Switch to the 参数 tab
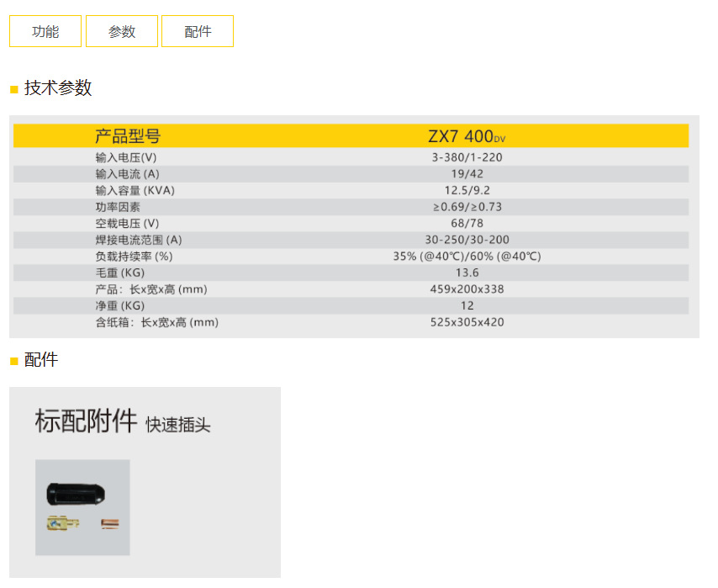718x588 pixels. point(122,31)
